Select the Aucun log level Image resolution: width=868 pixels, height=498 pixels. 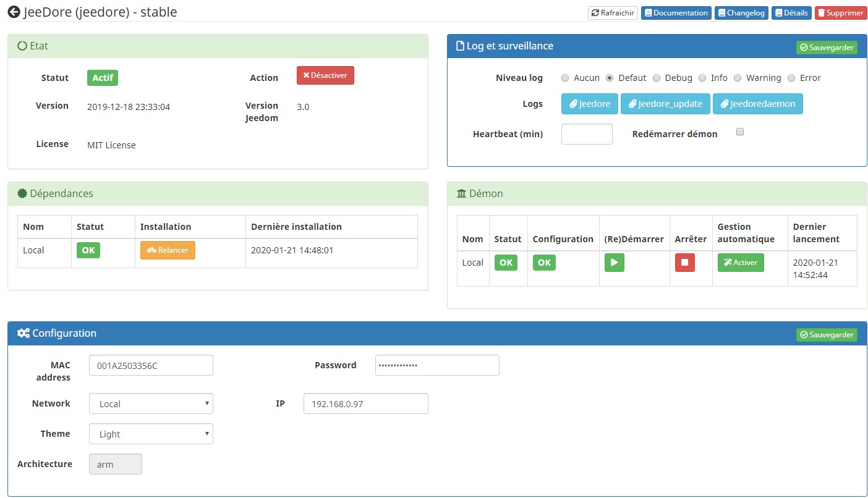click(565, 78)
